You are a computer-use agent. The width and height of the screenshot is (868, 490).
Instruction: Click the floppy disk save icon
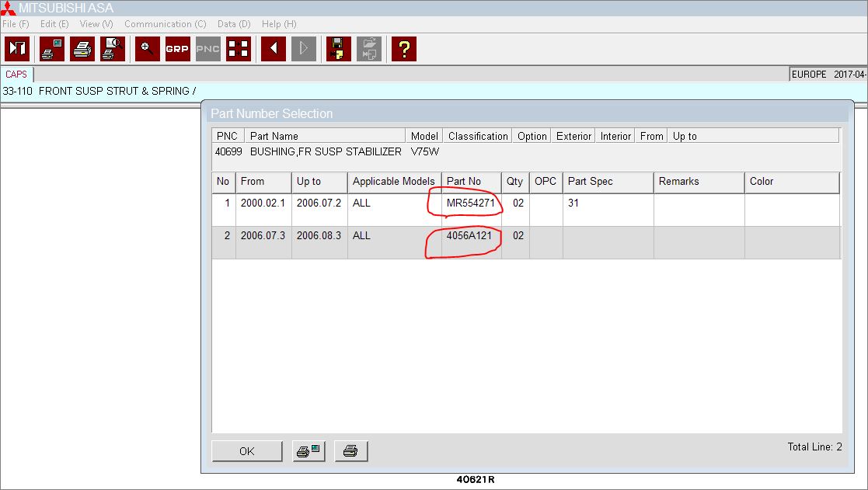pos(338,49)
